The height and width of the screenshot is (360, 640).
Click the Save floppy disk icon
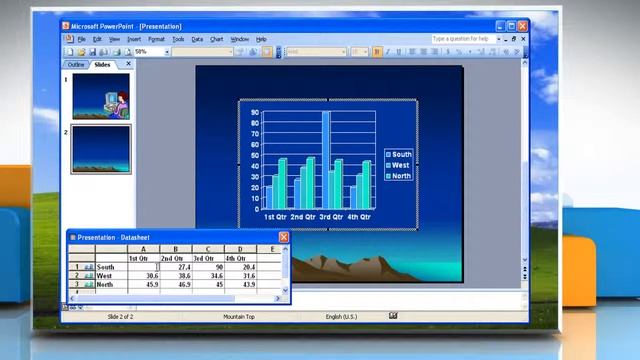coord(92,52)
